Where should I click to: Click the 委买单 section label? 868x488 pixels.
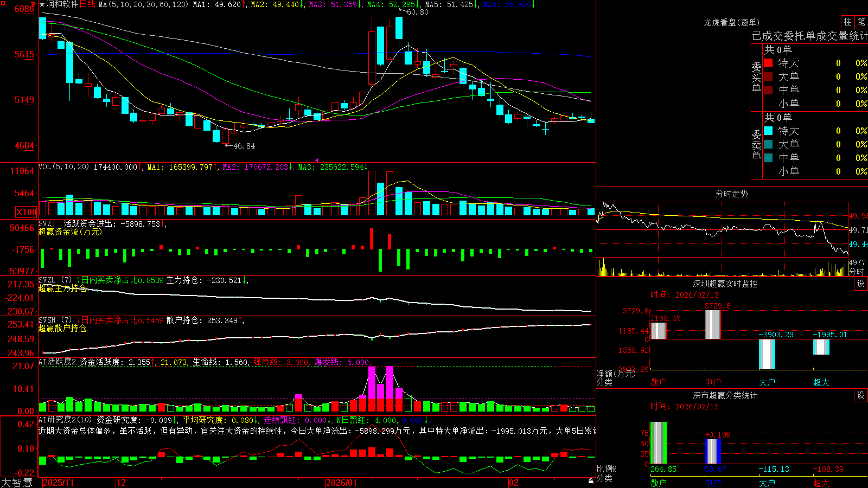[756, 77]
